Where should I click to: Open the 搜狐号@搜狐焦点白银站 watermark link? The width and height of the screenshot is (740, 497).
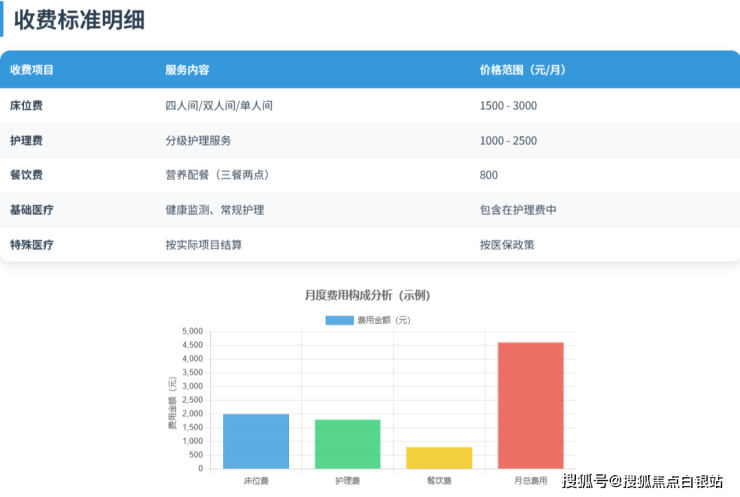tap(642, 482)
